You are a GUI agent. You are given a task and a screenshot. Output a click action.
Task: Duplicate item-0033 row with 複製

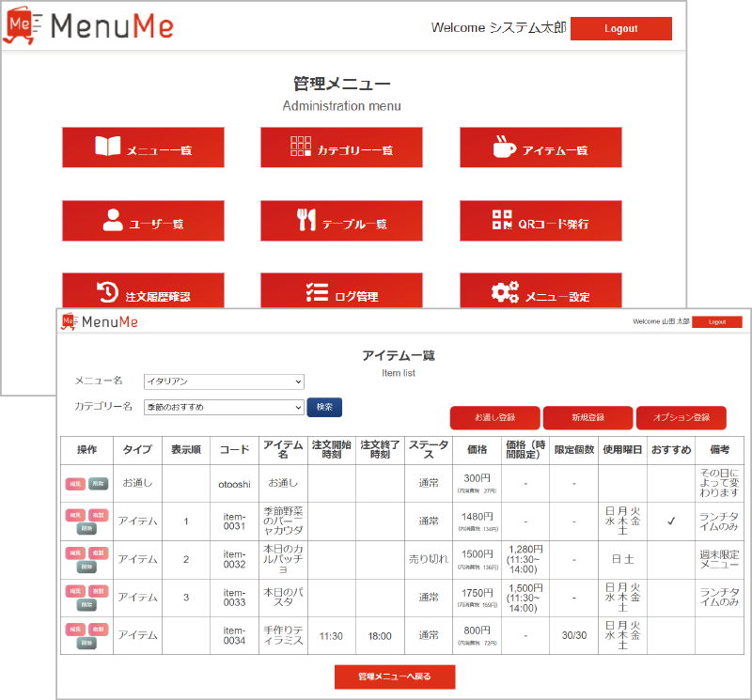pyautogui.click(x=99, y=591)
